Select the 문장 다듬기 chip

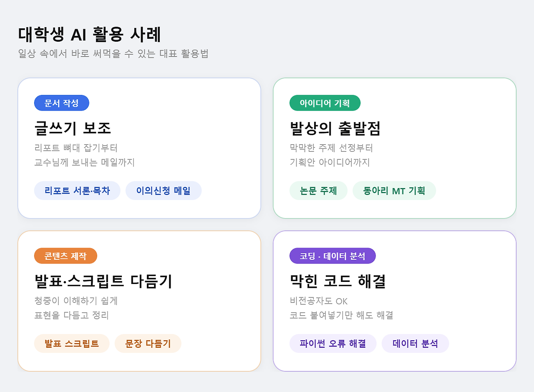click(x=148, y=344)
